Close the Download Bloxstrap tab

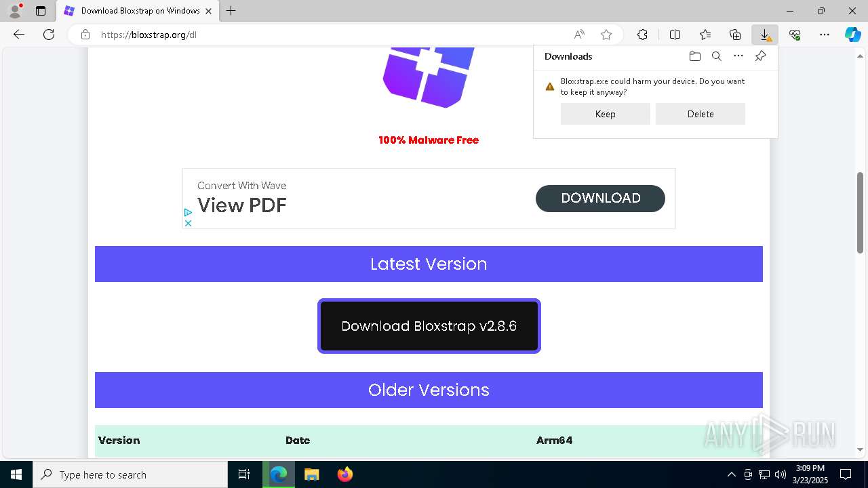tap(209, 11)
